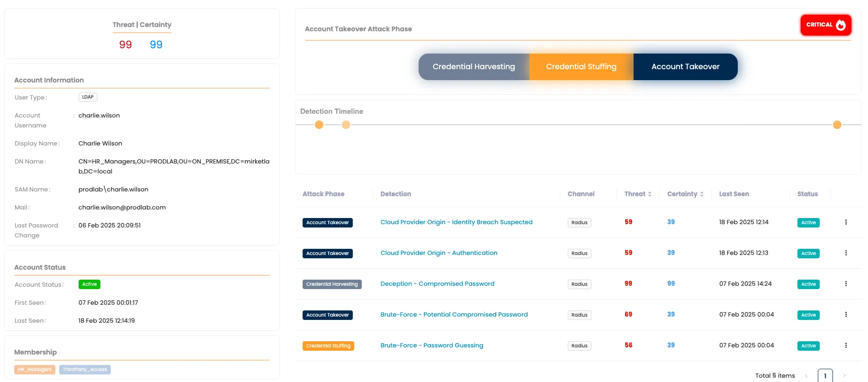Click the ThirdParty_Access membership tag

(x=85, y=370)
